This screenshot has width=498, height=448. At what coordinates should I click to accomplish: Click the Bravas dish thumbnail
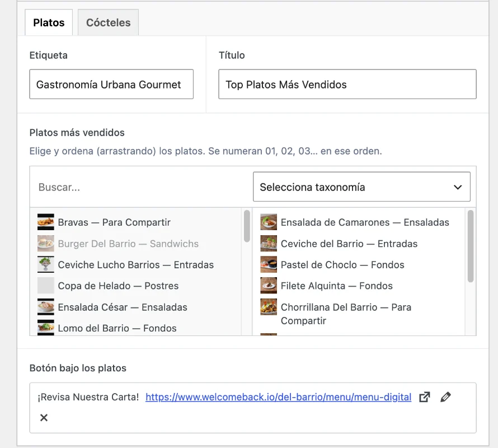point(46,222)
